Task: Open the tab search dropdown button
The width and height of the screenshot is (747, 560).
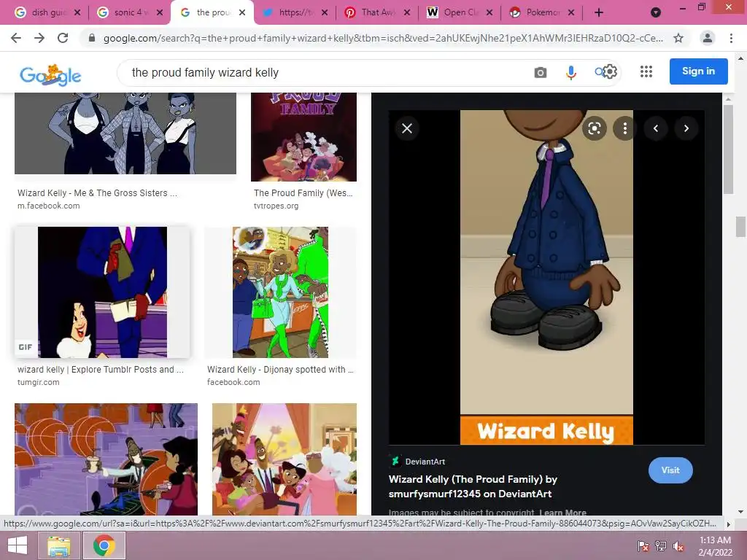Action: coord(656,12)
